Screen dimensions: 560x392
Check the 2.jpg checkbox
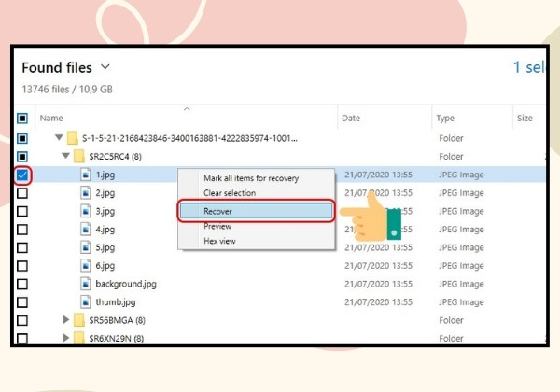tap(22, 193)
